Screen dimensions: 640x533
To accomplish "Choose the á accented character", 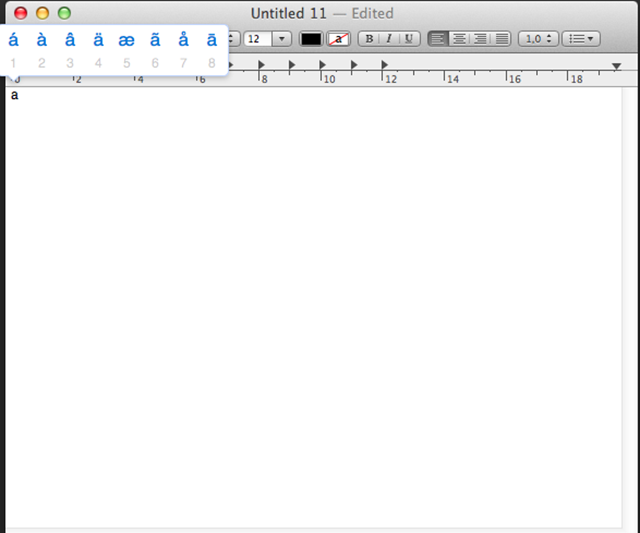I will coord(13,40).
